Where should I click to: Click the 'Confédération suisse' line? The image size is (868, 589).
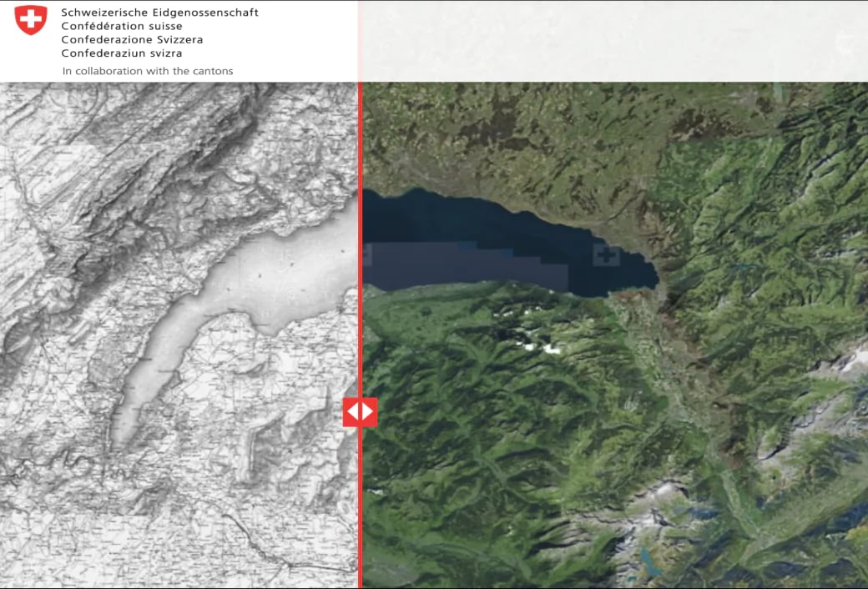[x=121, y=26]
